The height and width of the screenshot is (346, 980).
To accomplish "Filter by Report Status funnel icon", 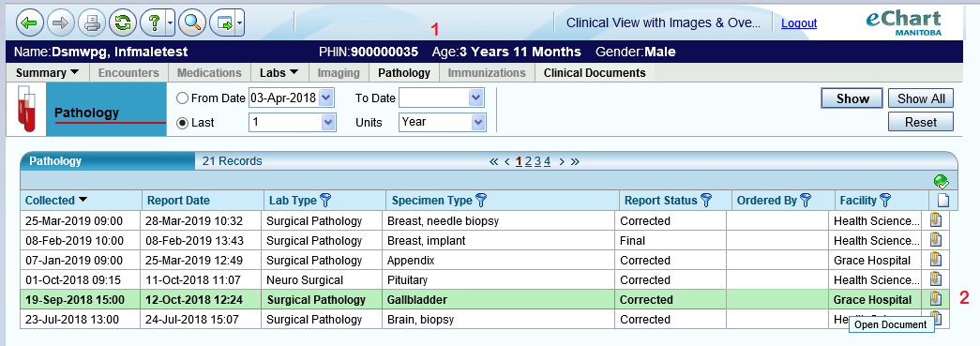I will pos(706,200).
